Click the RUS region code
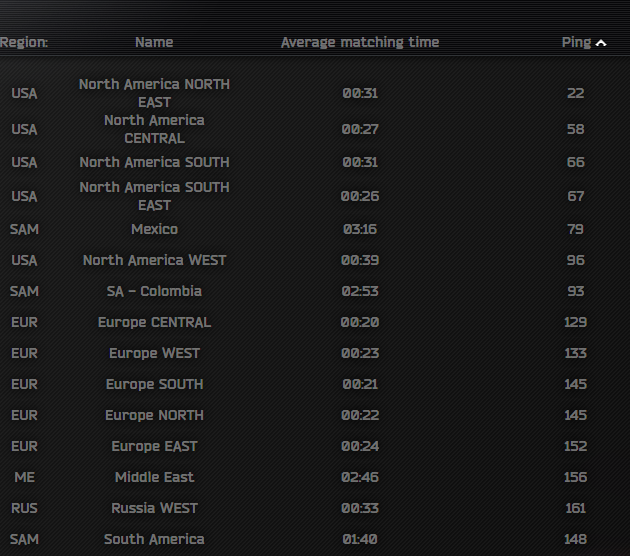The height and width of the screenshot is (556, 630). click(x=24, y=508)
